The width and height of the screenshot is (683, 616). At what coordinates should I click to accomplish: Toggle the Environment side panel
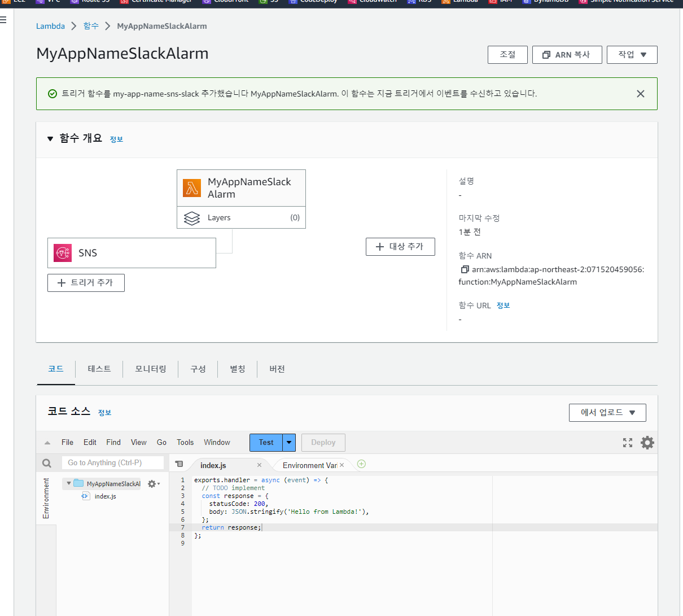pos(46,498)
